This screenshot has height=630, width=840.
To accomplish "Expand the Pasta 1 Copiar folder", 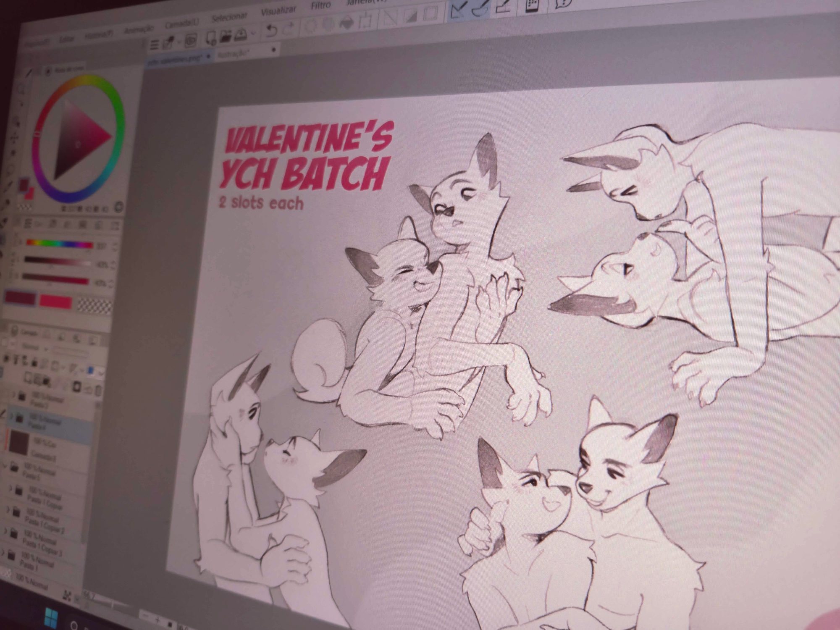I will [x=10, y=488].
